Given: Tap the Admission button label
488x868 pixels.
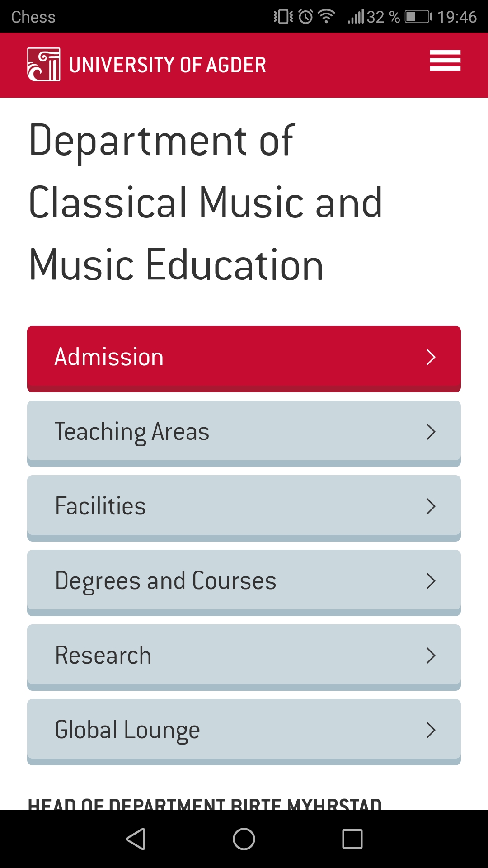Looking at the screenshot, I should point(109,357).
